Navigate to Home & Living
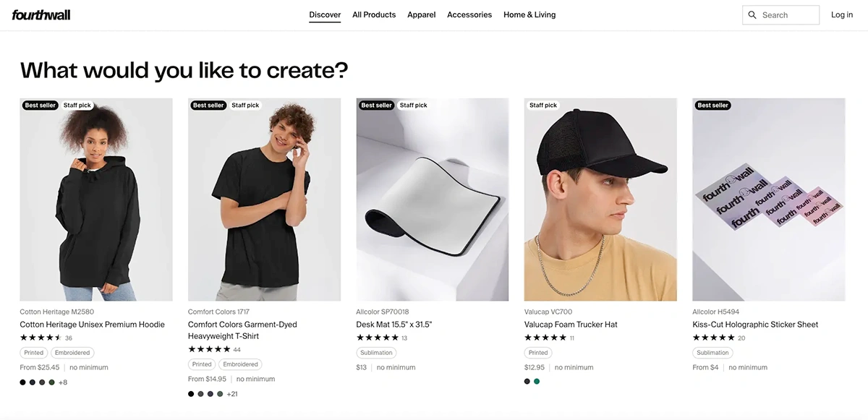The width and height of the screenshot is (868, 420). 529,14
